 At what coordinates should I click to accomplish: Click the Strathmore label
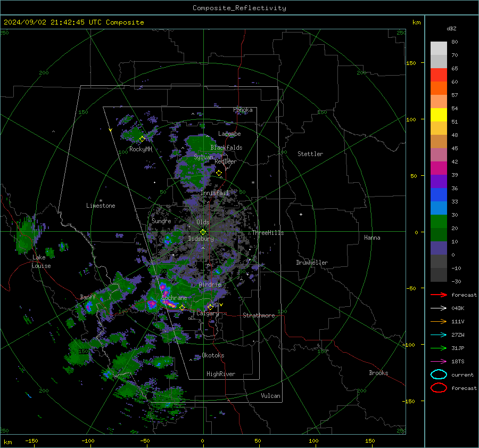pyautogui.click(x=259, y=315)
